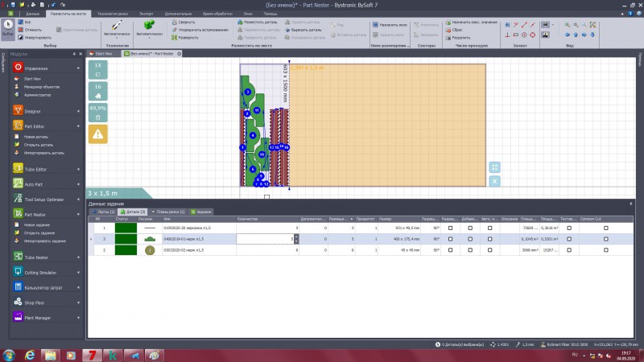Select the red crosshair snap icon
The width and height of the screenshot is (644, 362).
click(x=533, y=35)
